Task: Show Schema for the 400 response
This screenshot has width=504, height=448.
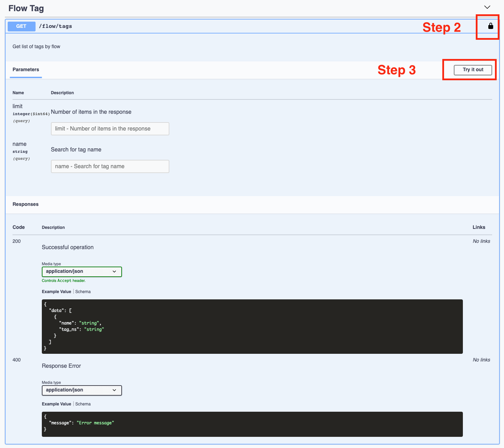Action: [x=83, y=404]
